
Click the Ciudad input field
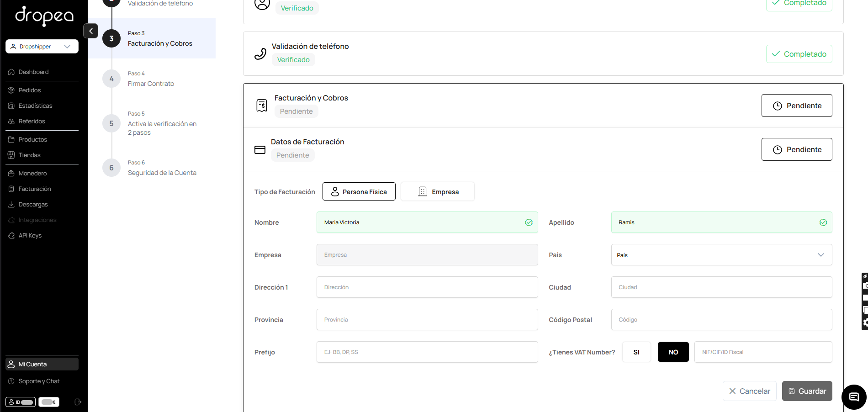(722, 287)
